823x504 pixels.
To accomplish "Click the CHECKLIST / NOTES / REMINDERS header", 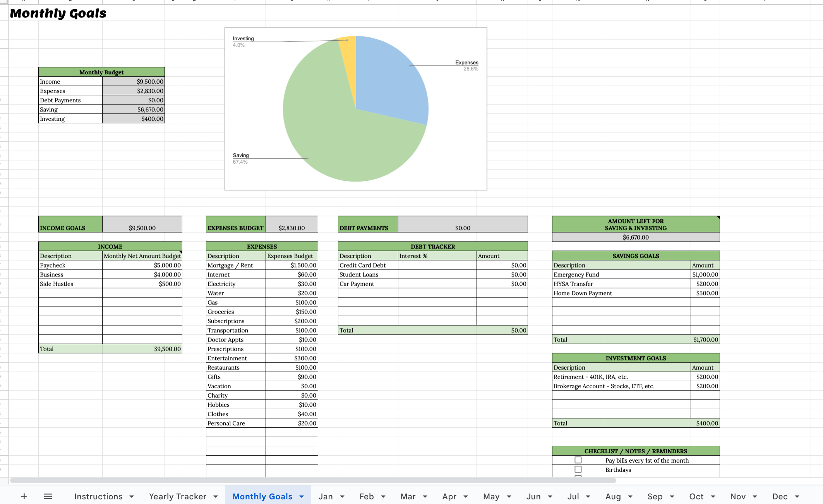I will click(x=636, y=451).
